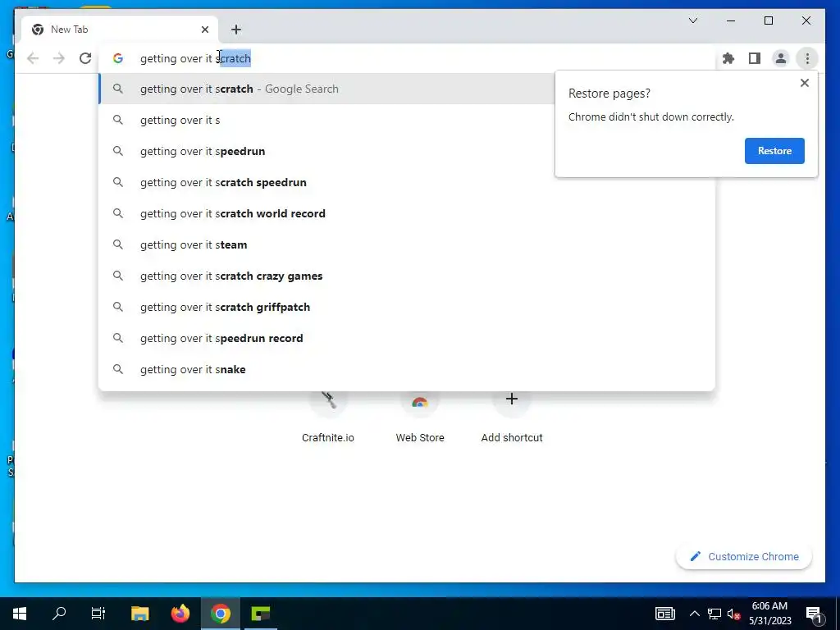The width and height of the screenshot is (840, 630).
Task: Click the muted volume tray icon
Action: tap(733, 614)
